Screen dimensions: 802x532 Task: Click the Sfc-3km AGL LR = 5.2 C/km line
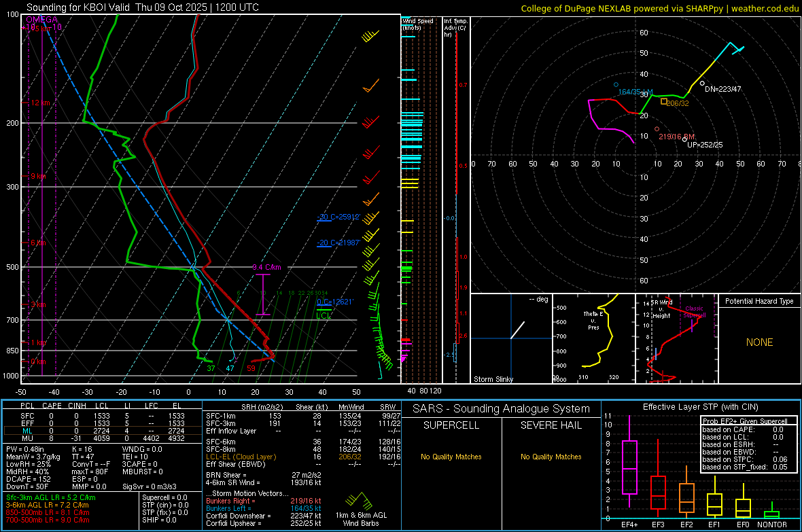click(x=51, y=497)
